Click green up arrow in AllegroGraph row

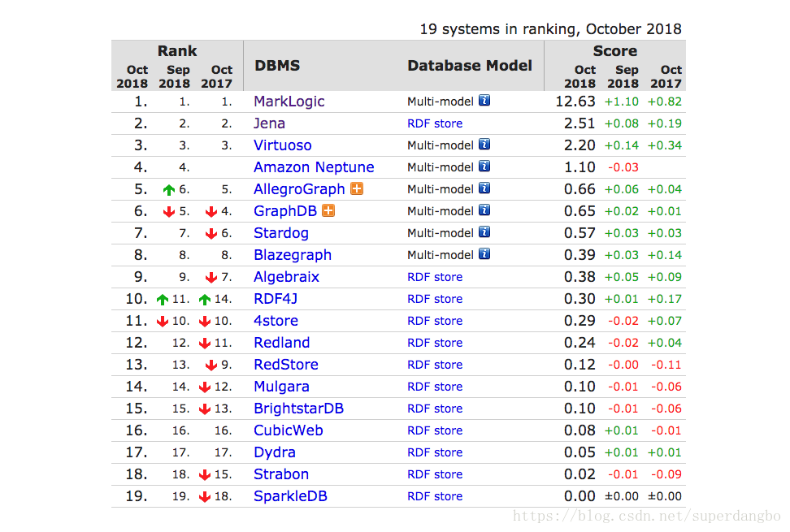169,190
